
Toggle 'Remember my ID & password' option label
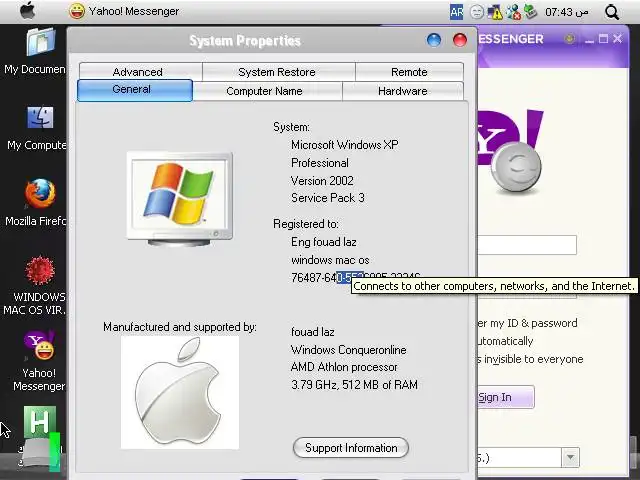point(527,323)
